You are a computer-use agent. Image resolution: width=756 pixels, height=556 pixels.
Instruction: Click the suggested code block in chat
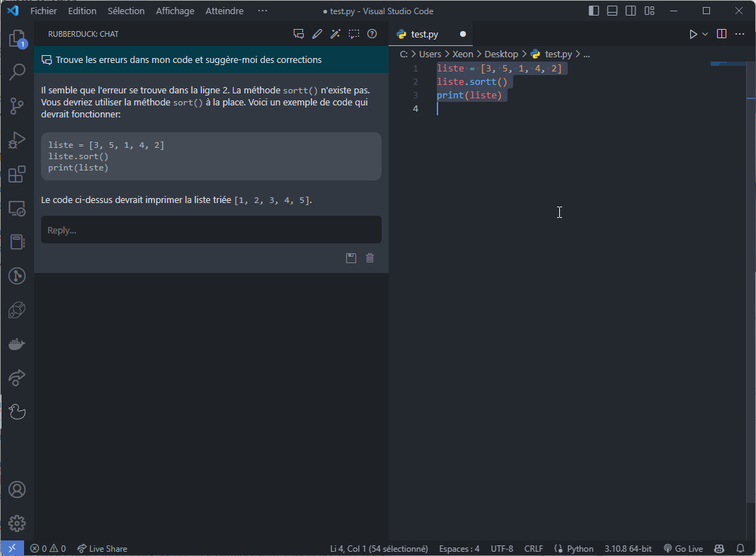tap(211, 156)
